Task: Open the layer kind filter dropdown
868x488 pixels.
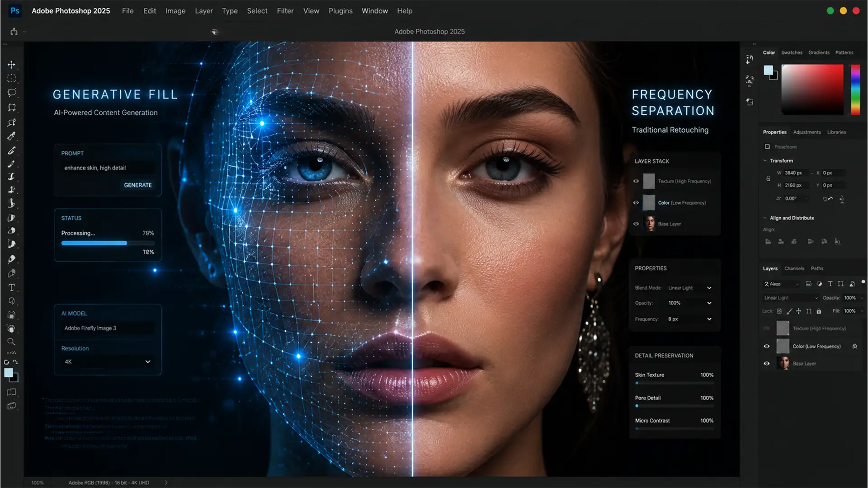Action: pos(782,284)
